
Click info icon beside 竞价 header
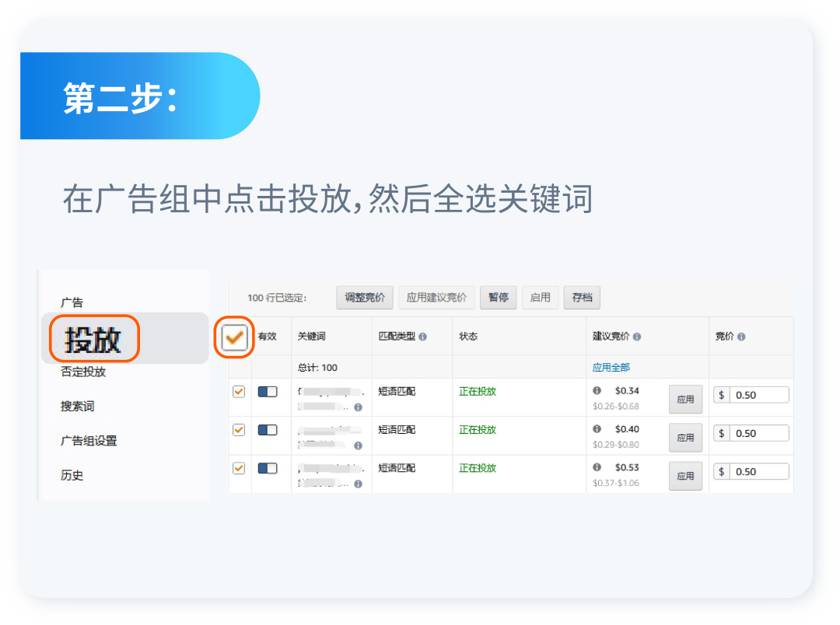[741, 337]
